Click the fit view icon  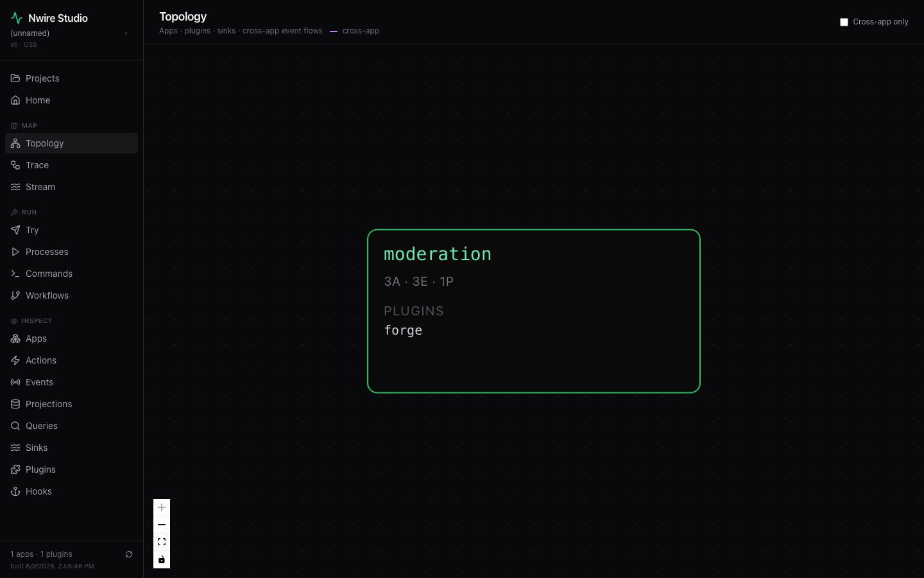162,542
